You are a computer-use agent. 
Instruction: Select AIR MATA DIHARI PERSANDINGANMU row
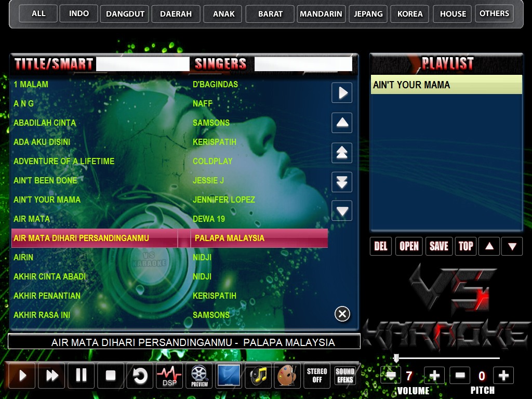pyautogui.click(x=170, y=238)
